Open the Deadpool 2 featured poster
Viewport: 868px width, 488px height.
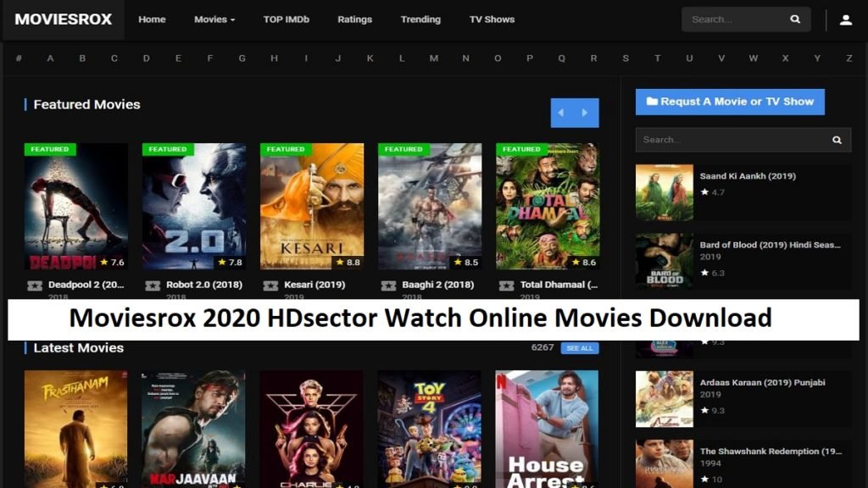coord(75,207)
